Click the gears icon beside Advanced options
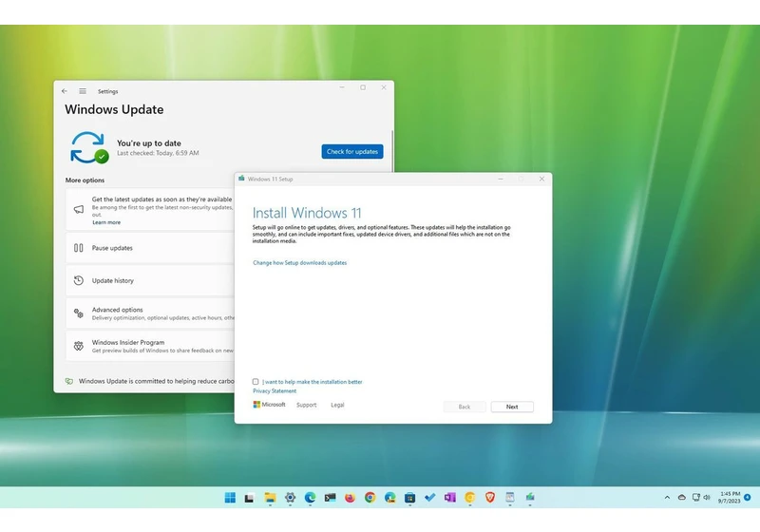The width and height of the screenshot is (760, 532). click(79, 313)
